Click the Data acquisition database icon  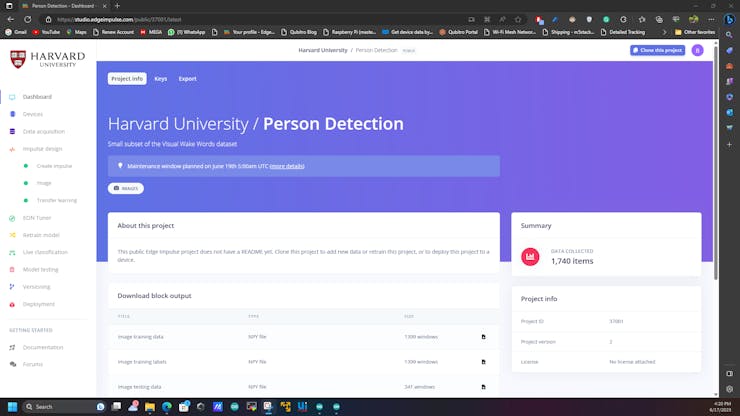12,132
